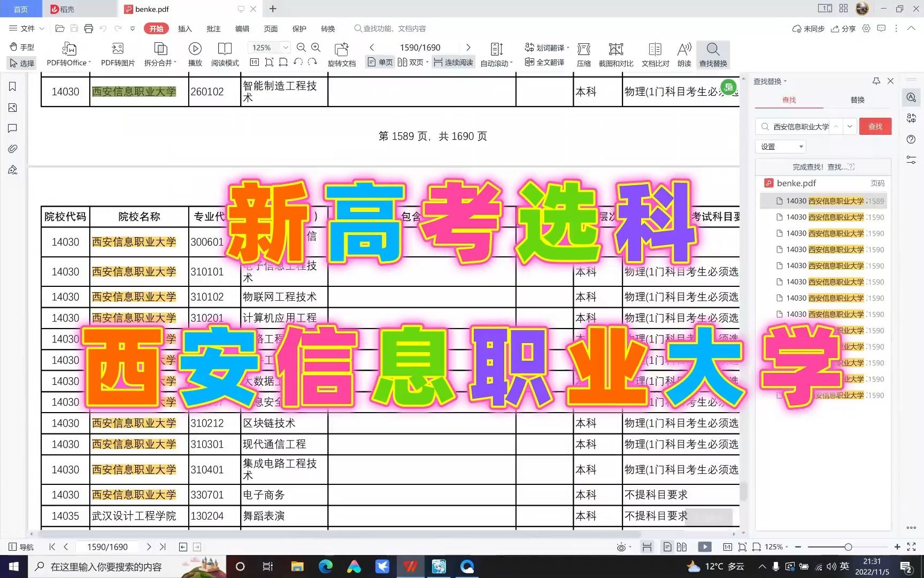Viewport: 924px width, 578px height.
Task: Zoom in with the magnifier plus icon
Action: [316, 48]
